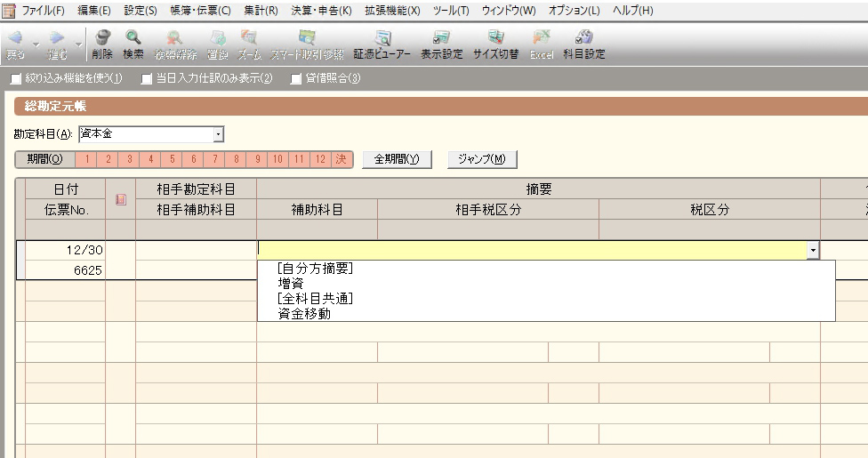The height and width of the screenshot is (458, 868).
Task: Select period month 9
Action: coord(257,159)
